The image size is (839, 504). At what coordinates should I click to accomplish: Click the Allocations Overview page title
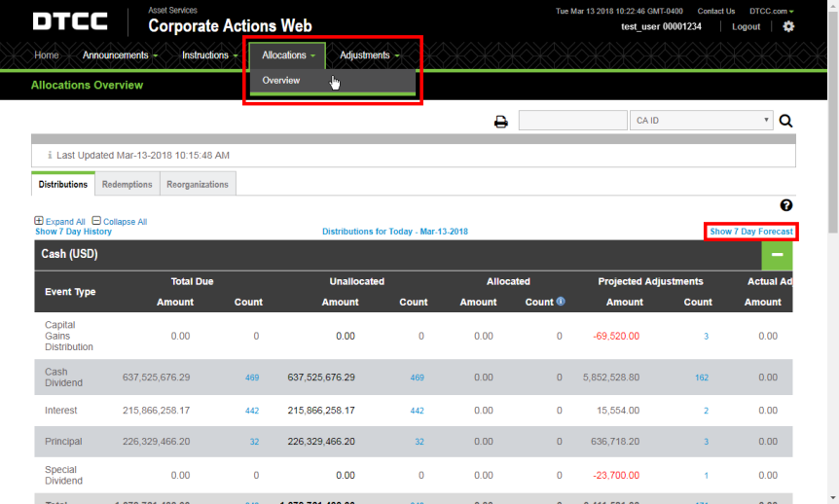(x=88, y=85)
